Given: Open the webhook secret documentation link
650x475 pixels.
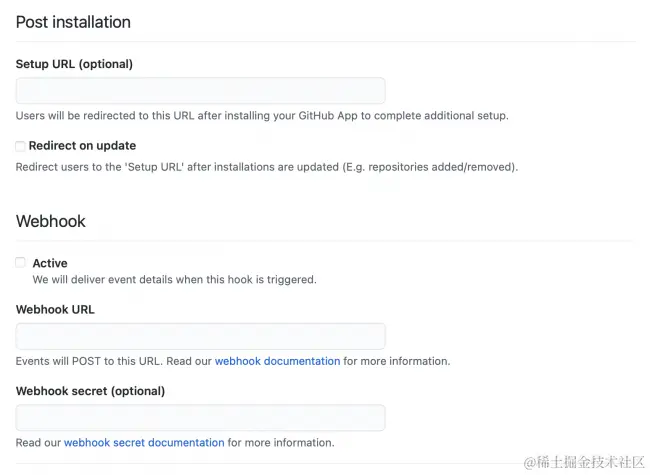Looking at the screenshot, I should tap(144, 442).
